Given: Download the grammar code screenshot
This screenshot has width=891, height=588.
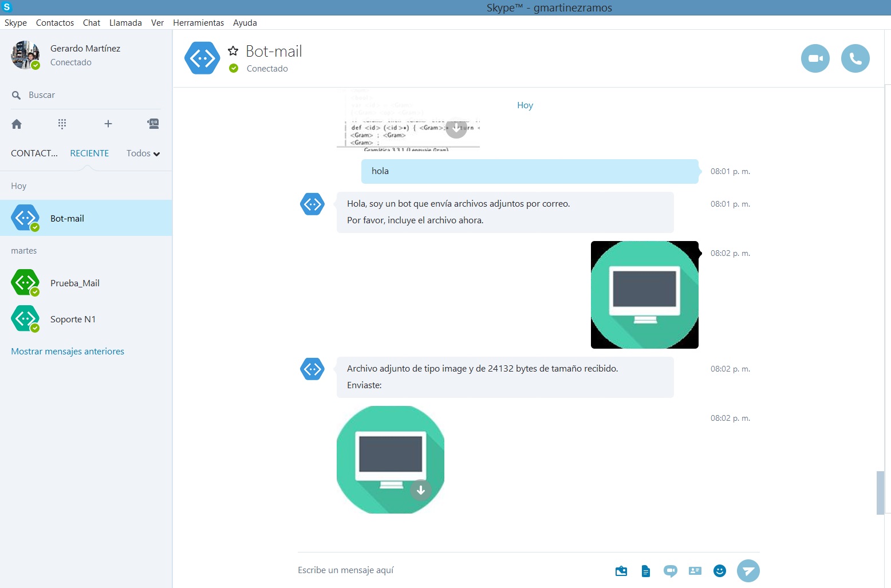Looking at the screenshot, I should [456, 128].
